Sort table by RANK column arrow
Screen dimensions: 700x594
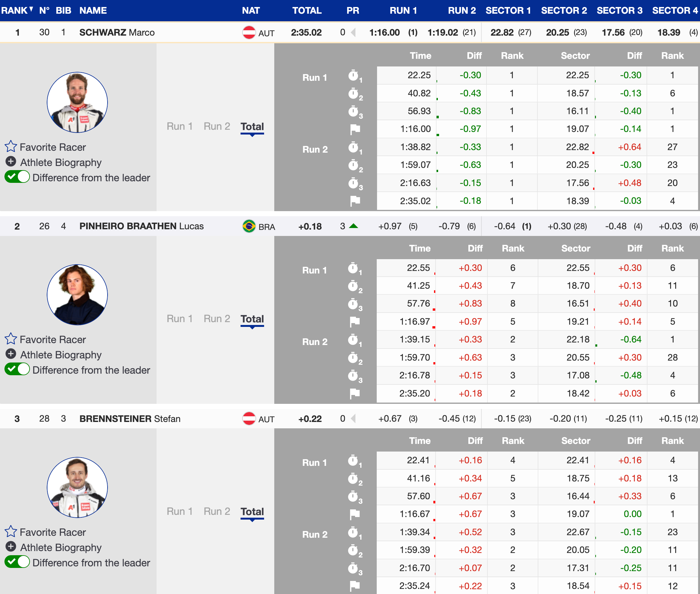click(31, 10)
